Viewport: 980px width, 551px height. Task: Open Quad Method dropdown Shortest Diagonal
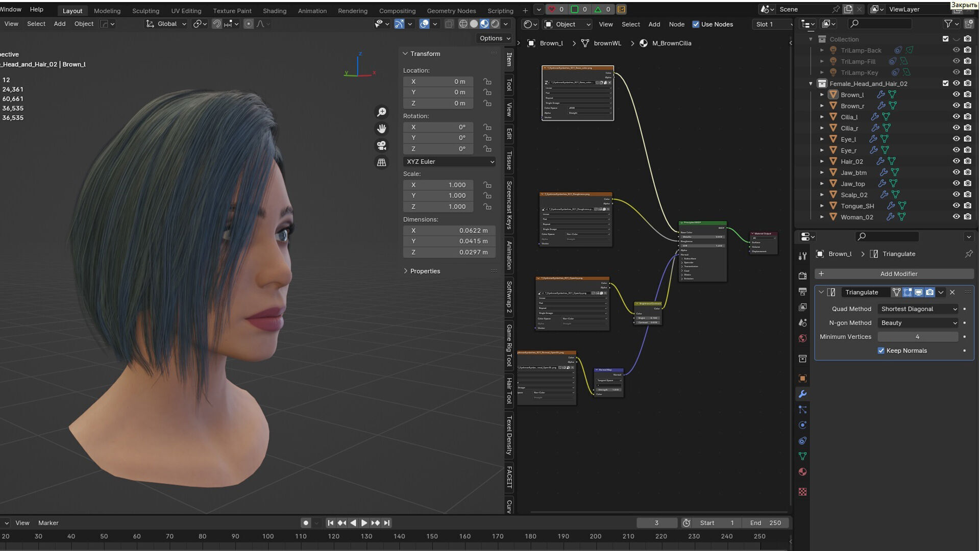[x=918, y=309]
